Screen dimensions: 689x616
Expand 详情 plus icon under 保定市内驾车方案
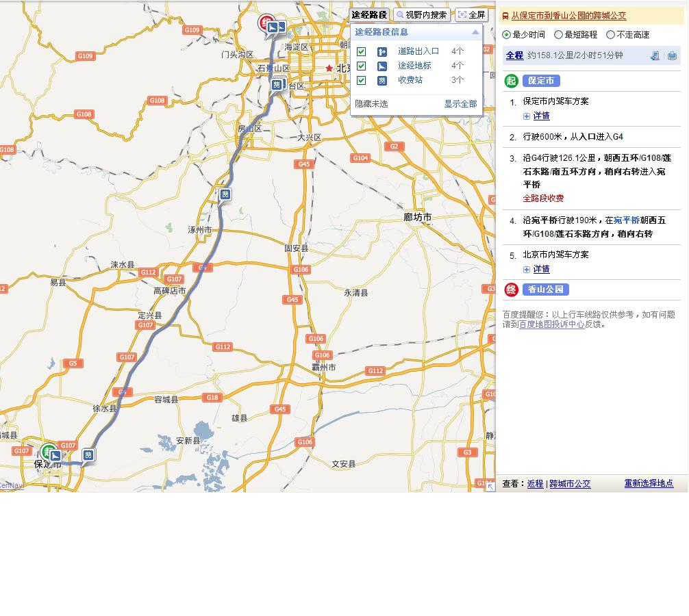527,116
